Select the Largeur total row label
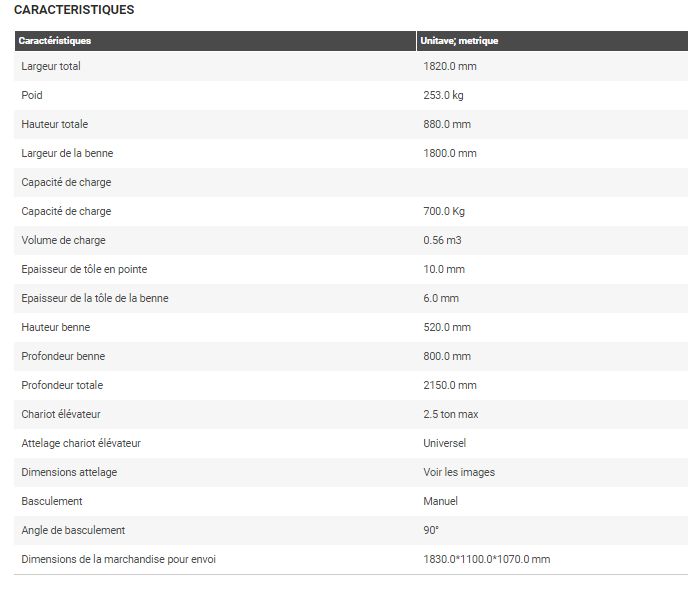 pos(51,67)
